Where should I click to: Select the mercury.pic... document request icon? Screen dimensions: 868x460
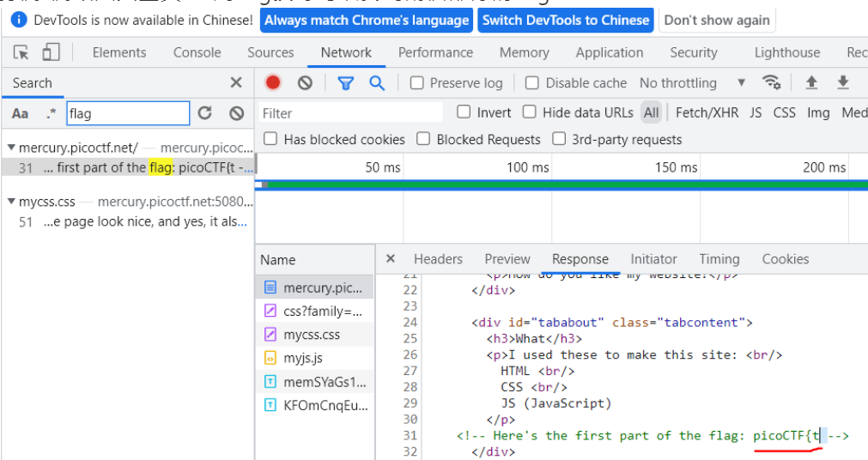270,287
